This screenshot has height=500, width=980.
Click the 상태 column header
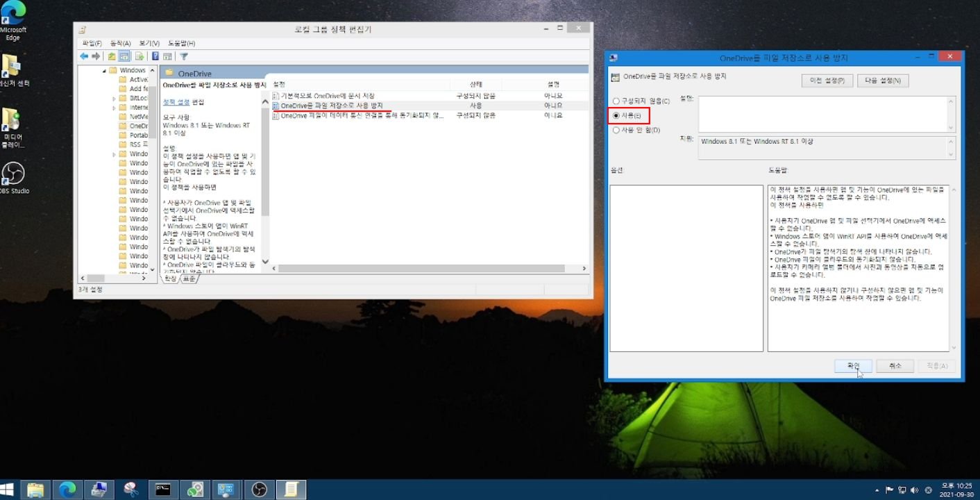pyautogui.click(x=475, y=84)
